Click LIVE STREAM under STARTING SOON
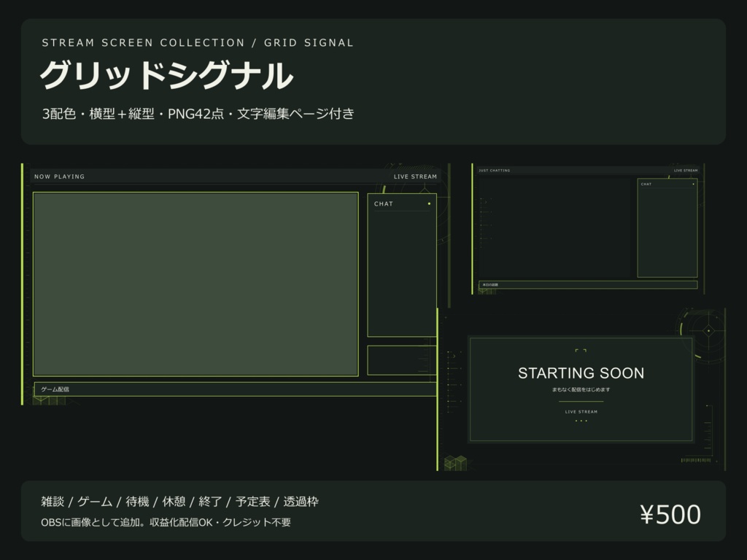Screen dimensions: 747x560 click(581, 412)
